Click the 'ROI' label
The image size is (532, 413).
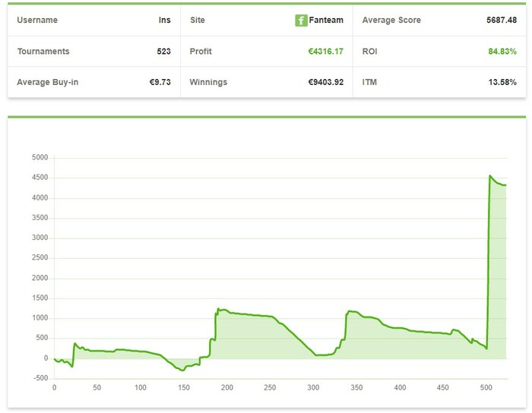point(369,51)
